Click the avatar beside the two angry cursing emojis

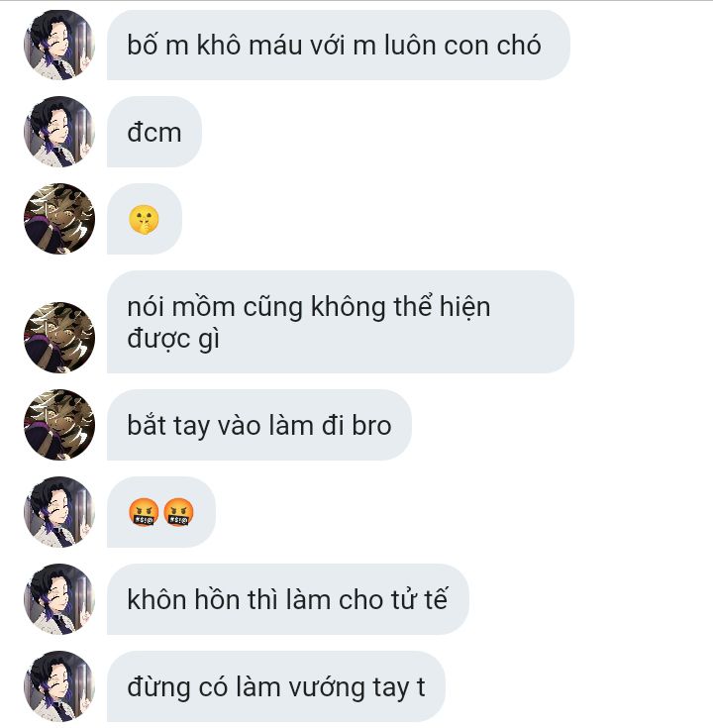59,512
